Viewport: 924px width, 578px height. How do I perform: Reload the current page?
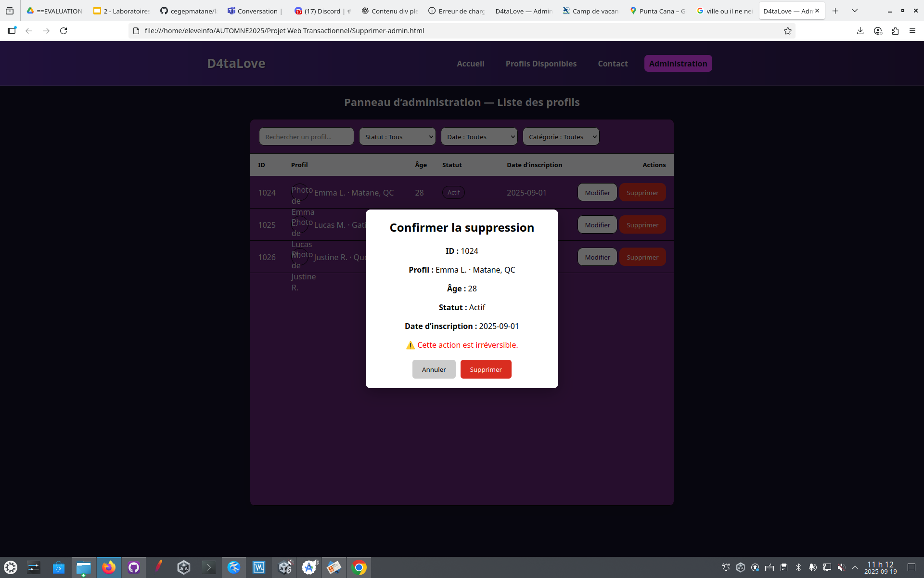[x=64, y=31]
